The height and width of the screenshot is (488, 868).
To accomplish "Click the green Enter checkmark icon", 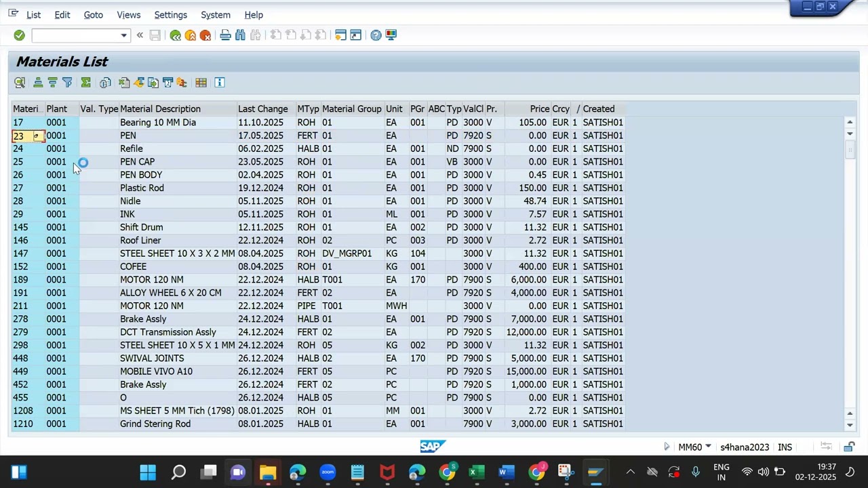I will click(19, 35).
